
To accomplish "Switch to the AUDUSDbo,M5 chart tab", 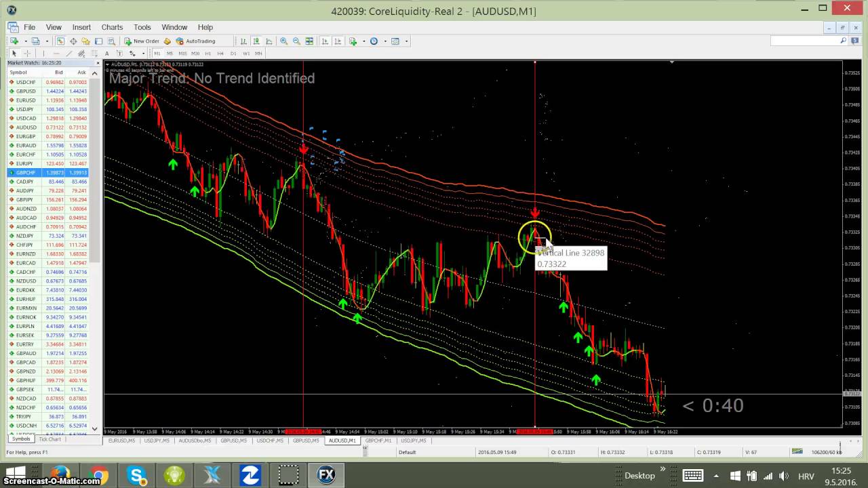I will click(x=195, y=441).
